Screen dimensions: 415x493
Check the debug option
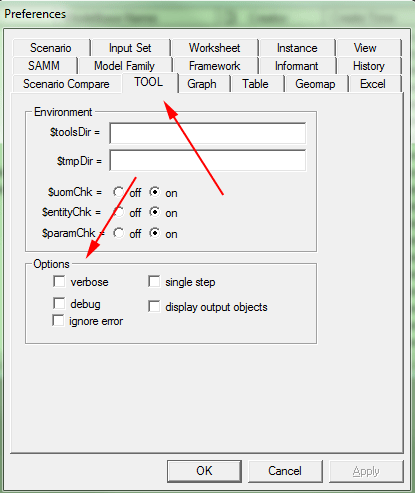click(x=59, y=304)
